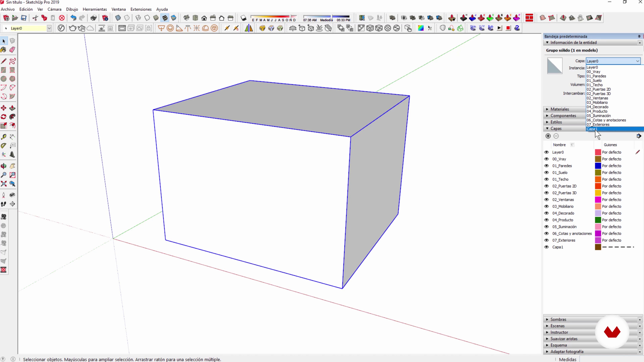
Task: Open the Extensiones menu
Action: coord(141,9)
